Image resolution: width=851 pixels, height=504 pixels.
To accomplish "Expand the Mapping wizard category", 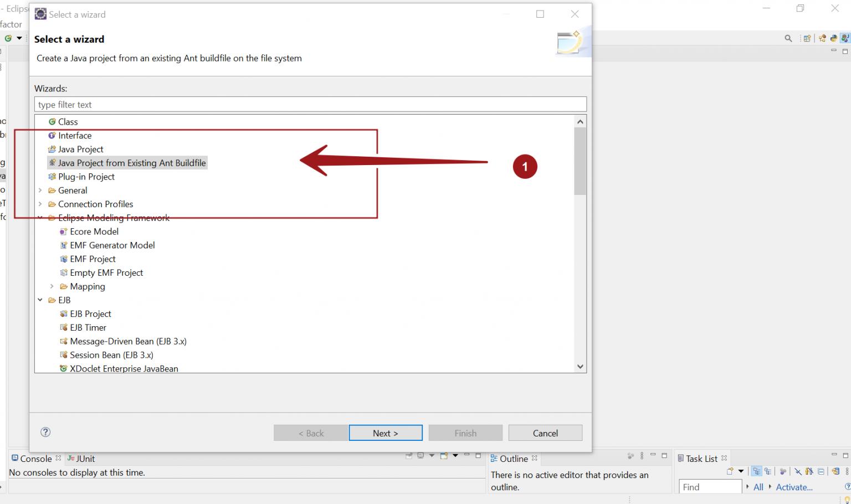I will pos(52,286).
